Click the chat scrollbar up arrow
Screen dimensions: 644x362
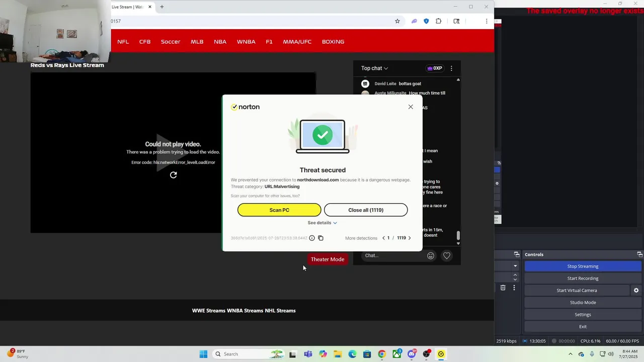458,79
